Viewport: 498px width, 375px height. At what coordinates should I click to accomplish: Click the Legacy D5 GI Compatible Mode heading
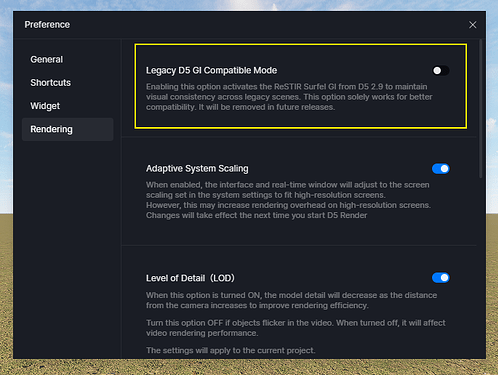211,71
